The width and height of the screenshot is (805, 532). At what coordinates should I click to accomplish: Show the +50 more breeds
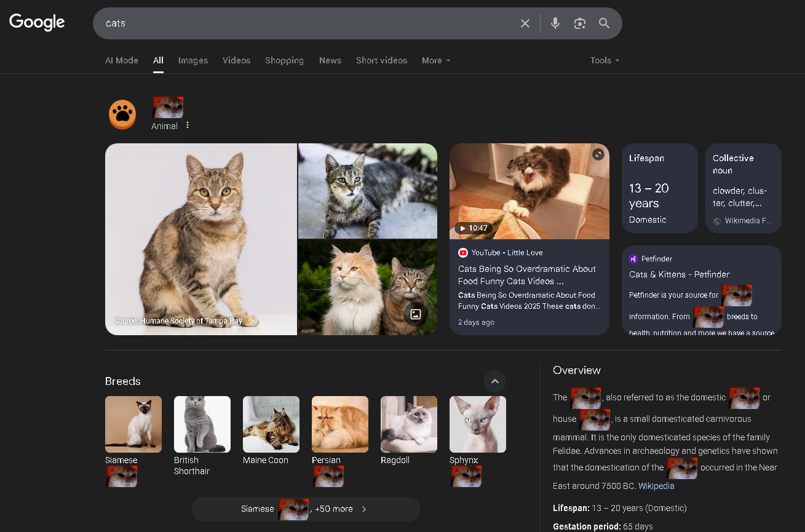pyautogui.click(x=306, y=509)
